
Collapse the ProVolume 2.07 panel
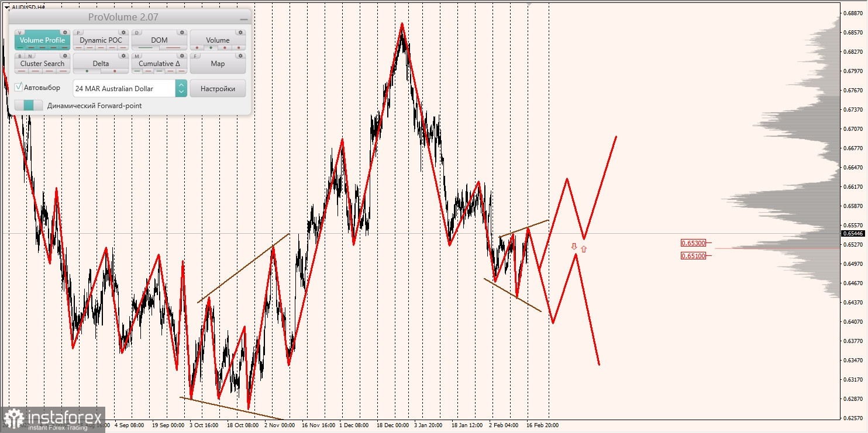(243, 19)
